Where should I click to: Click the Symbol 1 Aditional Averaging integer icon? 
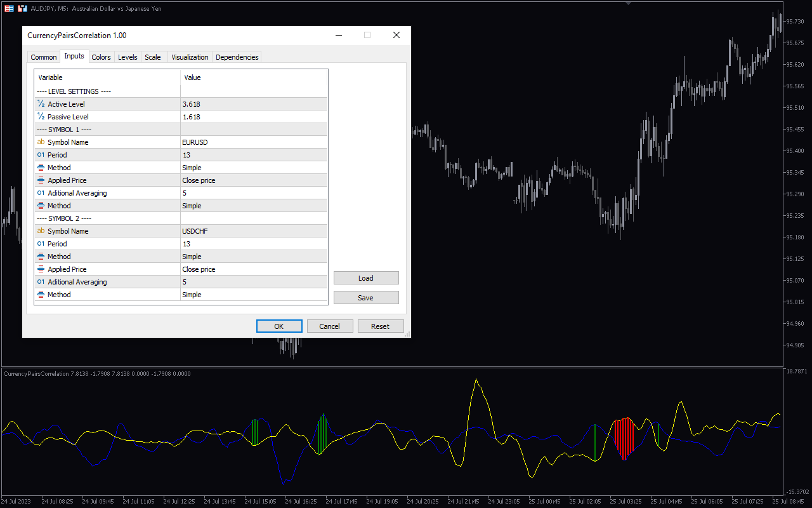point(41,193)
